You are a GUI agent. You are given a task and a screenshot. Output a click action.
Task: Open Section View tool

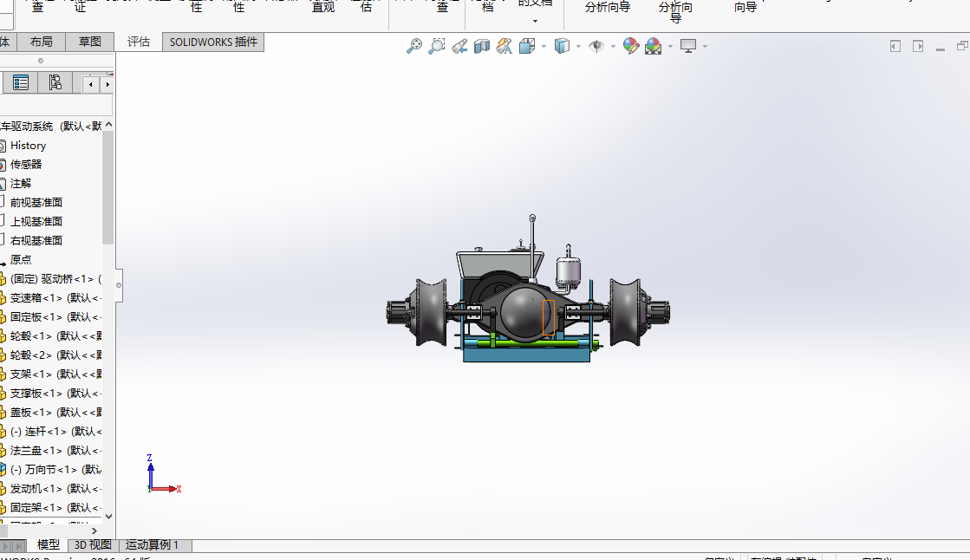(x=481, y=46)
